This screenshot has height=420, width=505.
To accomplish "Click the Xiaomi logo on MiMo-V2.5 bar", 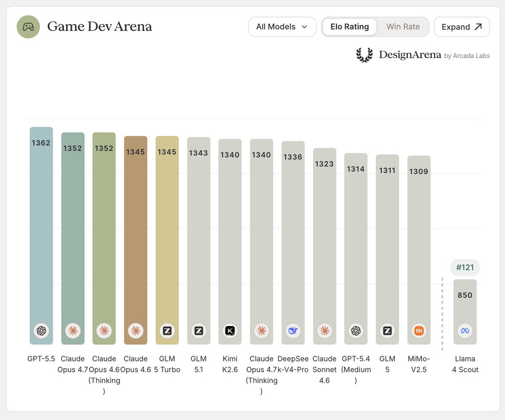I will tap(419, 331).
